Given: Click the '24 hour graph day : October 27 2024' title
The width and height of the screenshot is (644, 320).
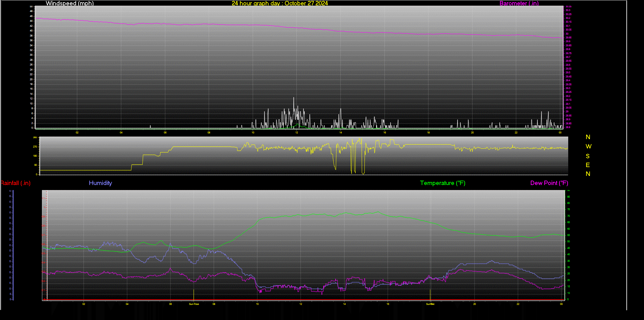Looking at the screenshot, I should (280, 3).
